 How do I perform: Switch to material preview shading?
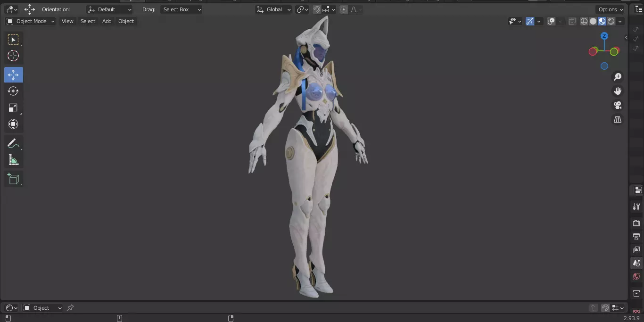click(602, 21)
